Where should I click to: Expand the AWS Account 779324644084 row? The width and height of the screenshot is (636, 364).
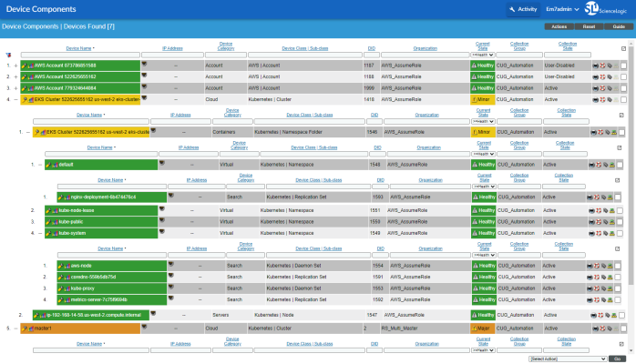click(x=15, y=88)
